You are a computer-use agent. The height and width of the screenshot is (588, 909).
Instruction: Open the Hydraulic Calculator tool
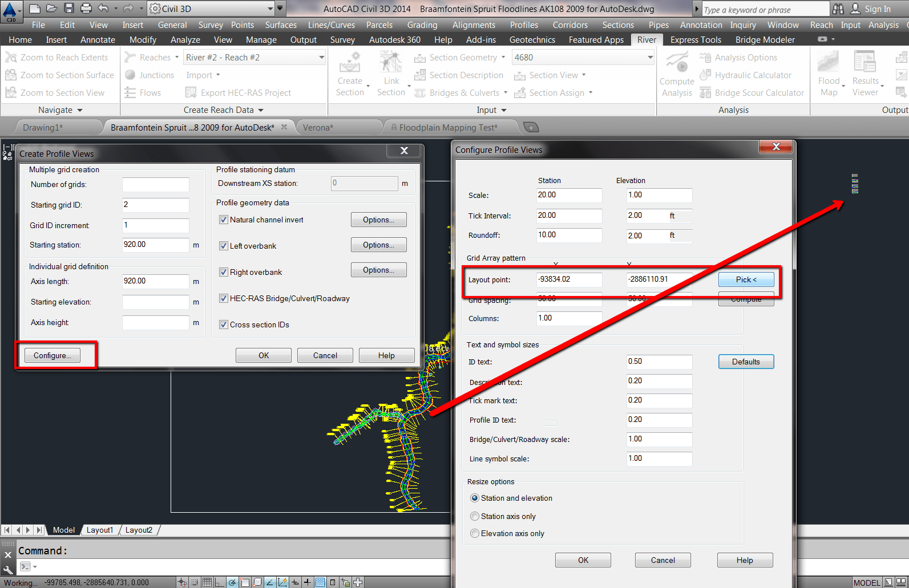[746, 75]
